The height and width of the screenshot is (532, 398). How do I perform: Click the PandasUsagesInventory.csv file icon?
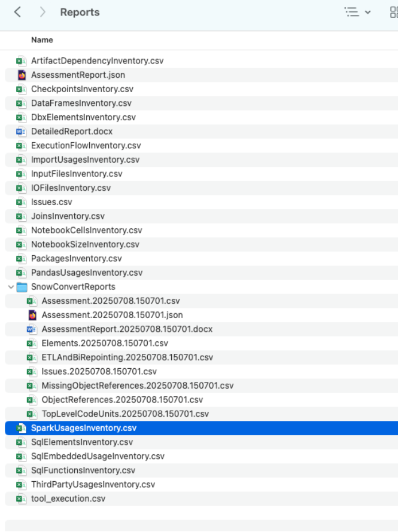(21, 273)
